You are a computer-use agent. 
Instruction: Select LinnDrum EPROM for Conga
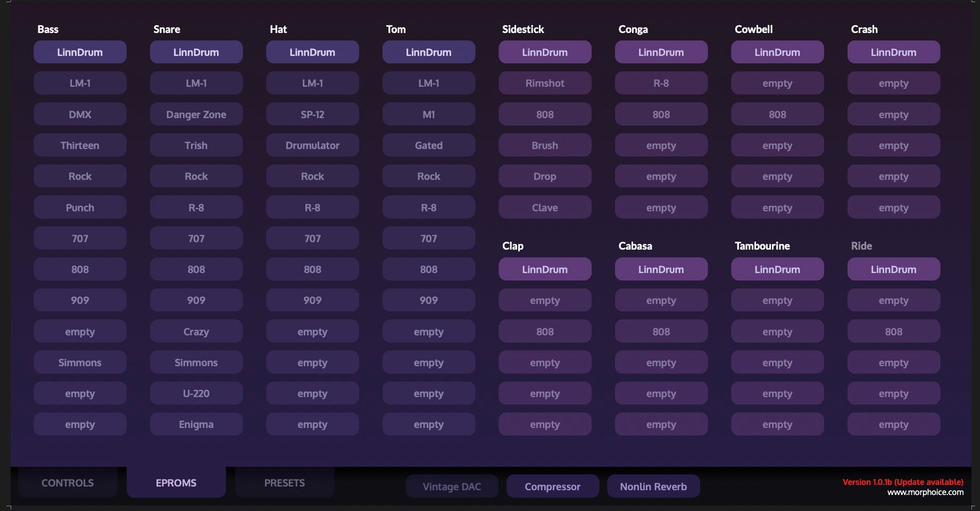click(661, 52)
